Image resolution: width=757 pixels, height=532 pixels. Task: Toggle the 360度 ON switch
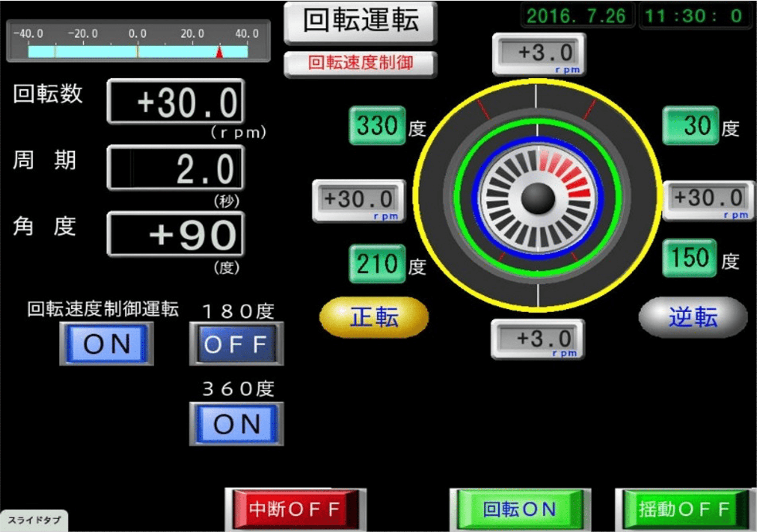[237, 424]
